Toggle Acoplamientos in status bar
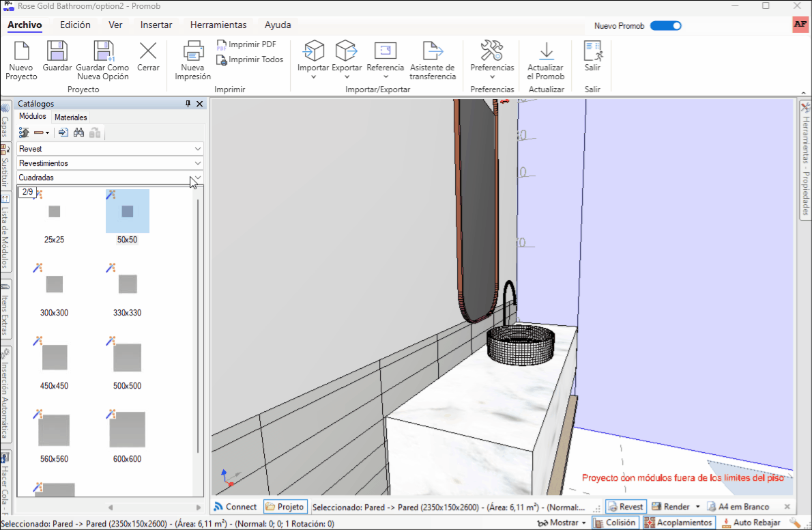 click(677, 522)
